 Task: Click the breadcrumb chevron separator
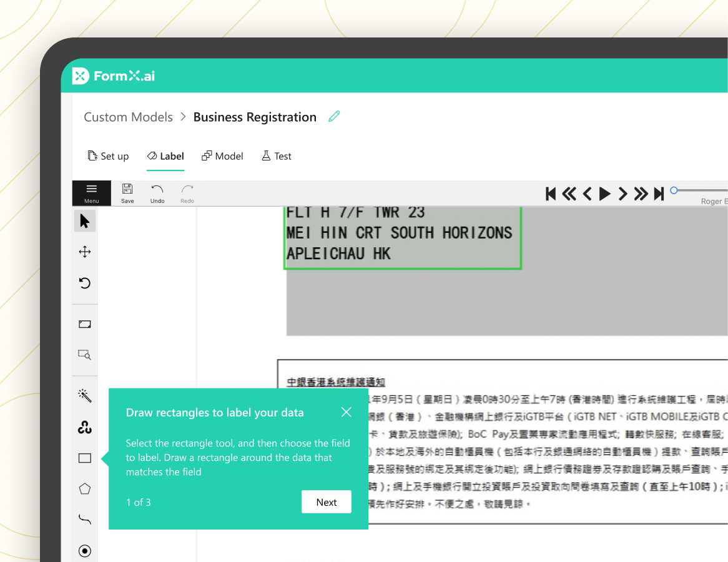point(184,117)
